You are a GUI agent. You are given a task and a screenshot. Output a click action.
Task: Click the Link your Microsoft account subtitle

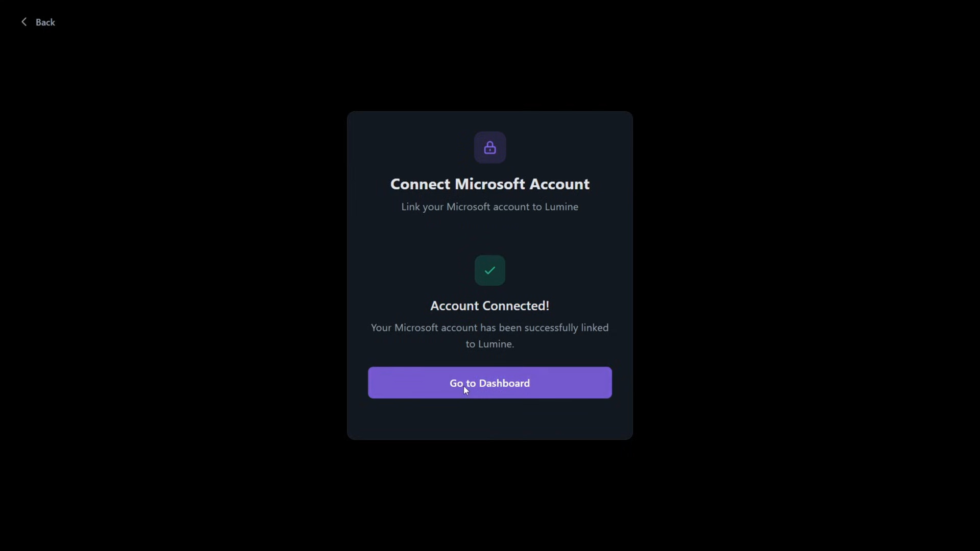pos(490,207)
